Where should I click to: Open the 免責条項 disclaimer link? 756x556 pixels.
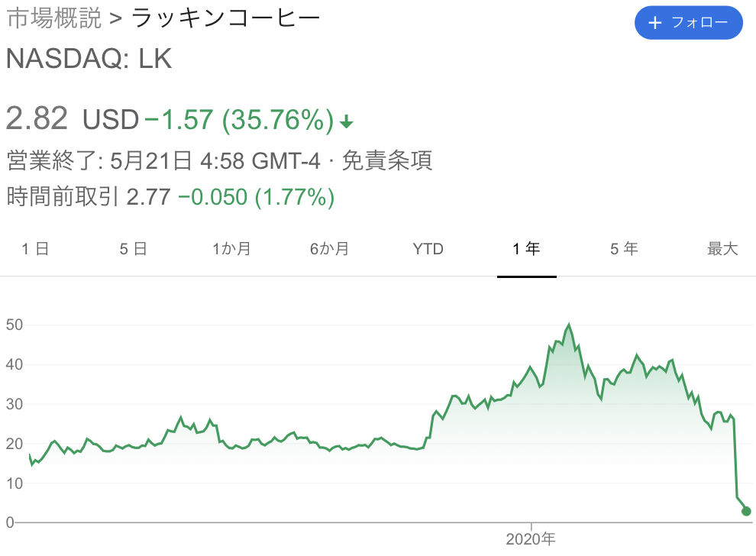coord(386,160)
